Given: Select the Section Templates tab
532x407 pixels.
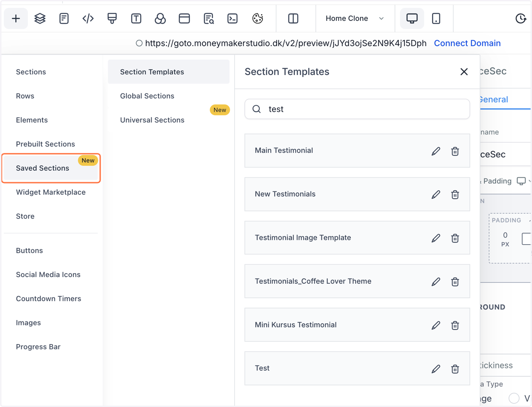Looking at the screenshot, I should pyautogui.click(x=168, y=72).
